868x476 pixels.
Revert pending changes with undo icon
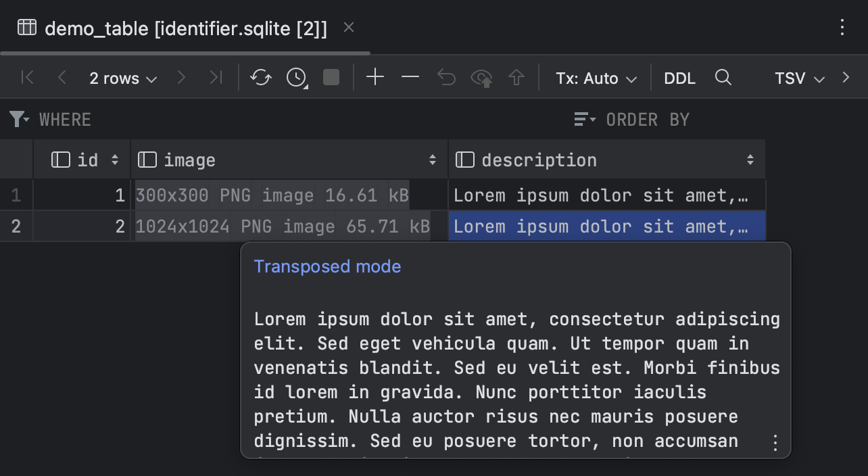445,78
